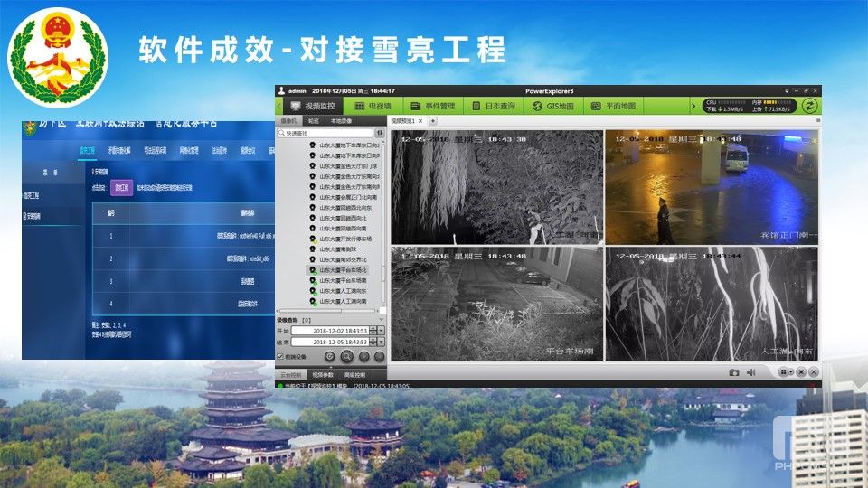The height and width of the screenshot is (488, 868).
Task: Switch to the 轮巡 patrol tab
Action: click(x=314, y=120)
